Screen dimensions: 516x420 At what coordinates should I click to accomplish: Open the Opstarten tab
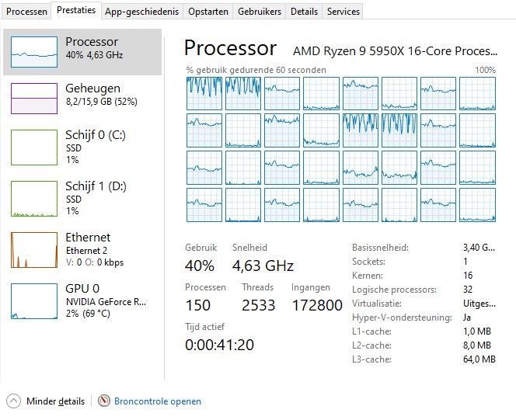tap(207, 12)
